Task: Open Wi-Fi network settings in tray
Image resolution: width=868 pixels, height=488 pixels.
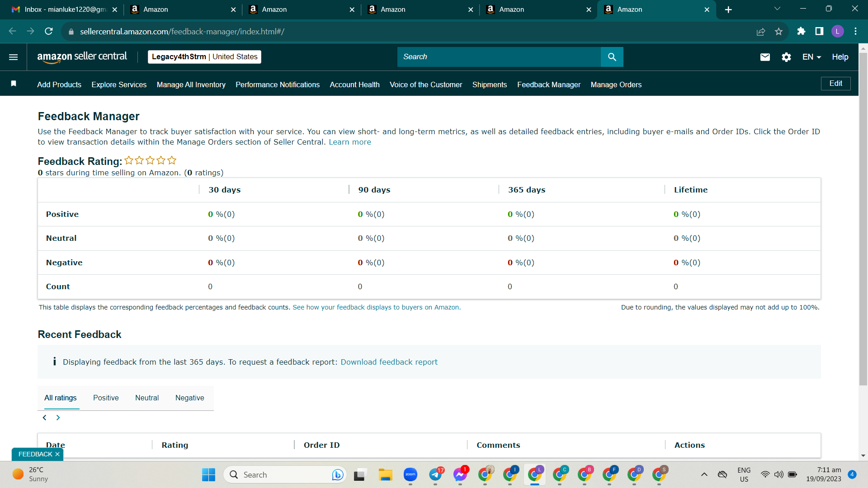Action: (765, 474)
